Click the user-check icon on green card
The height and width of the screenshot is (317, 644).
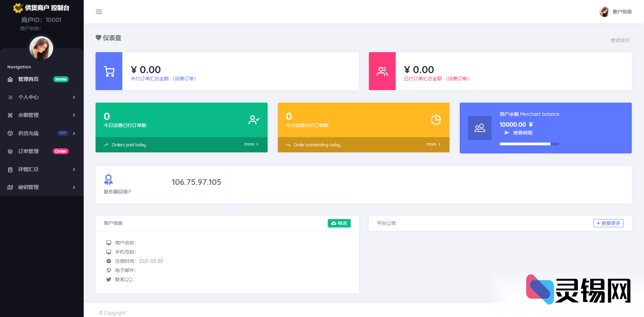click(x=254, y=120)
